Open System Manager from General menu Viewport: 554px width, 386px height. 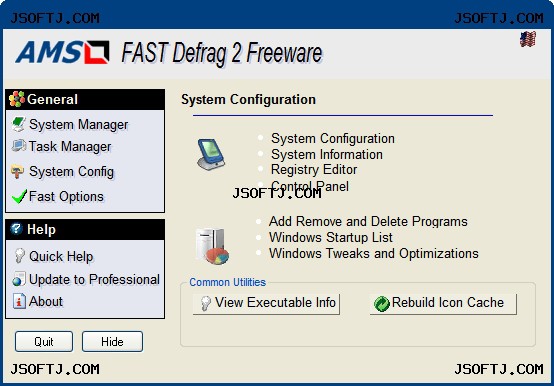[x=78, y=124]
